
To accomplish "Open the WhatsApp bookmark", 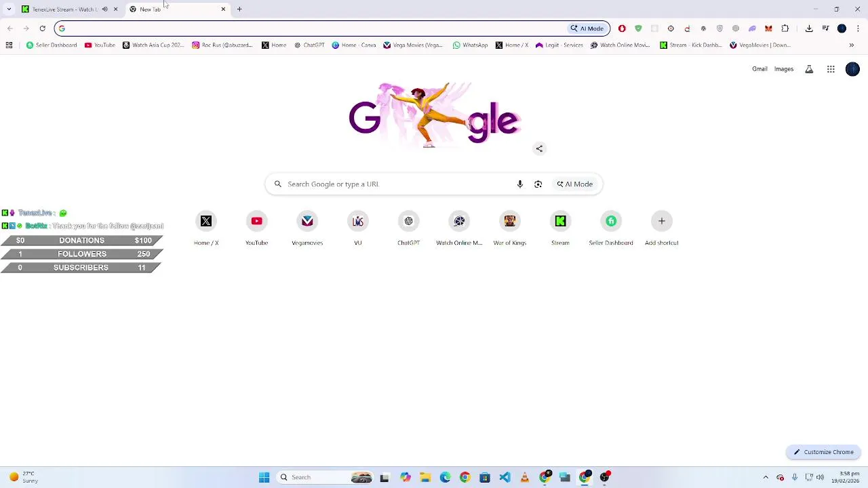I will pos(471,45).
